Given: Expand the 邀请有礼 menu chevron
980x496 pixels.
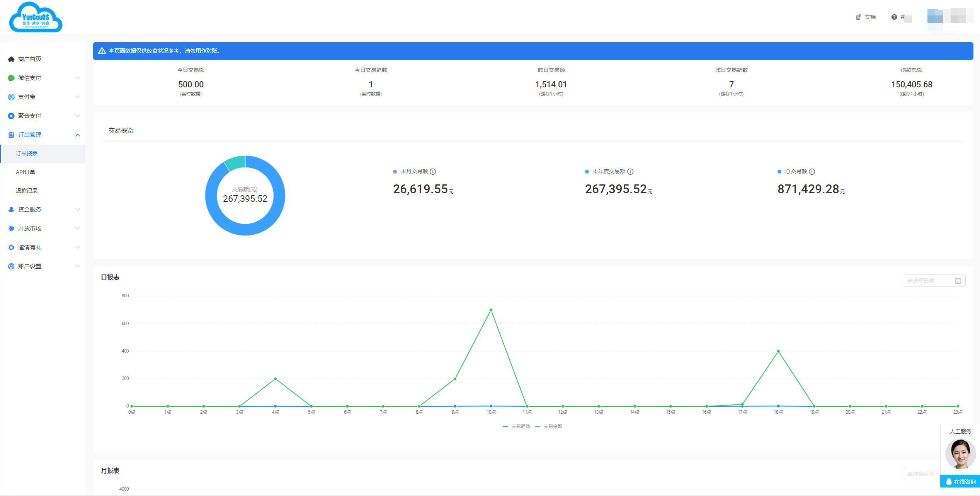Looking at the screenshot, I should [x=78, y=247].
